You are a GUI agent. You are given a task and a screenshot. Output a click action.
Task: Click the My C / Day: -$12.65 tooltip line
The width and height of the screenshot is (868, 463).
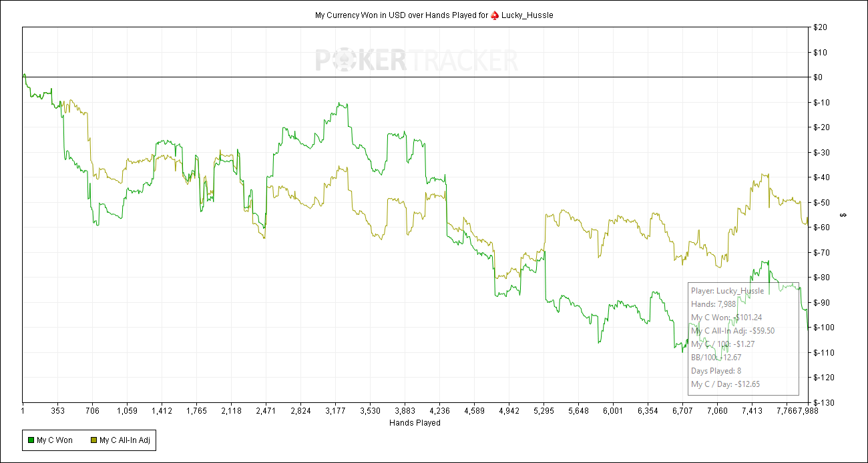click(x=725, y=384)
